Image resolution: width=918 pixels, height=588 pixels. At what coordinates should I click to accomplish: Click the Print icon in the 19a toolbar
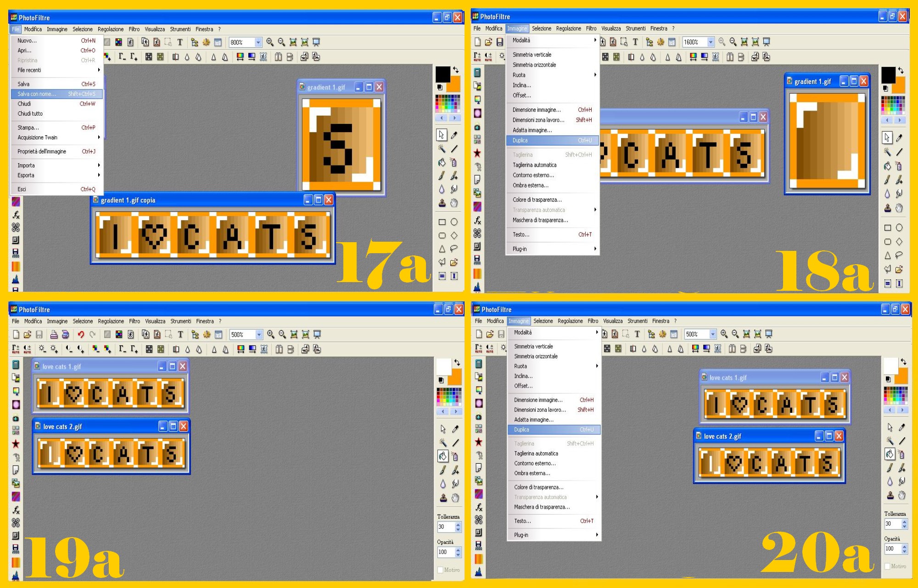[54, 334]
